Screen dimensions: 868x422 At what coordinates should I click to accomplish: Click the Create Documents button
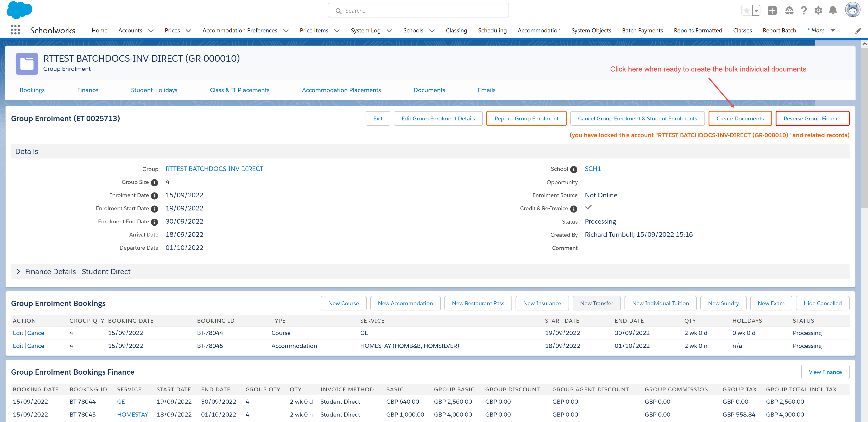click(740, 118)
